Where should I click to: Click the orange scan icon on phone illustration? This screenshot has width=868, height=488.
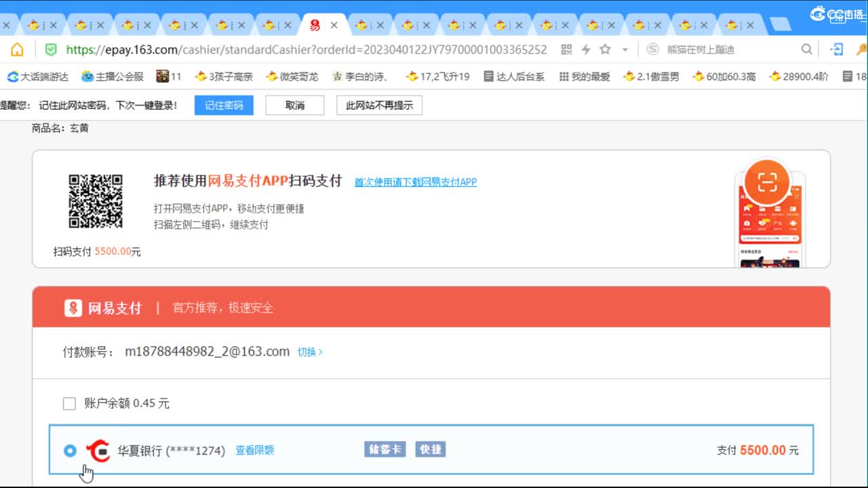[x=767, y=182]
